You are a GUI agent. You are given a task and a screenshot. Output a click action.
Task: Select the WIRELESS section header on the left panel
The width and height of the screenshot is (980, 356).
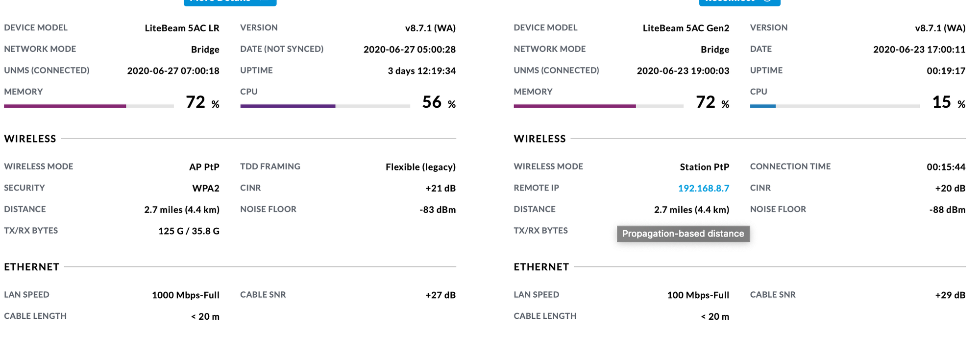[29, 139]
